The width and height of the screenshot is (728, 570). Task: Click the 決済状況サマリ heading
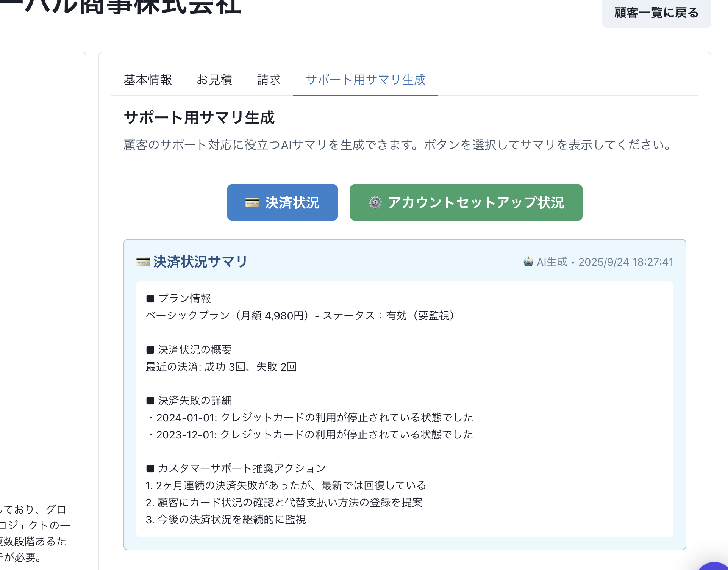click(200, 262)
